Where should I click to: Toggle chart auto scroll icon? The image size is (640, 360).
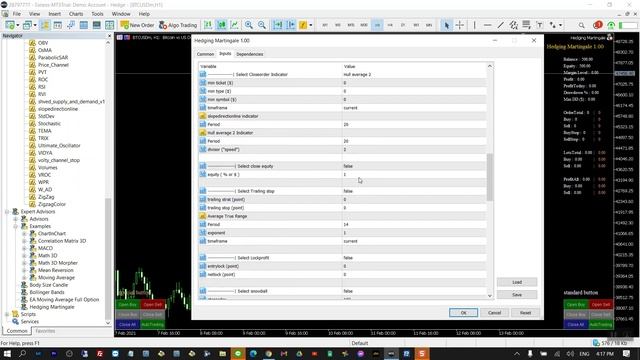[x=278, y=25]
